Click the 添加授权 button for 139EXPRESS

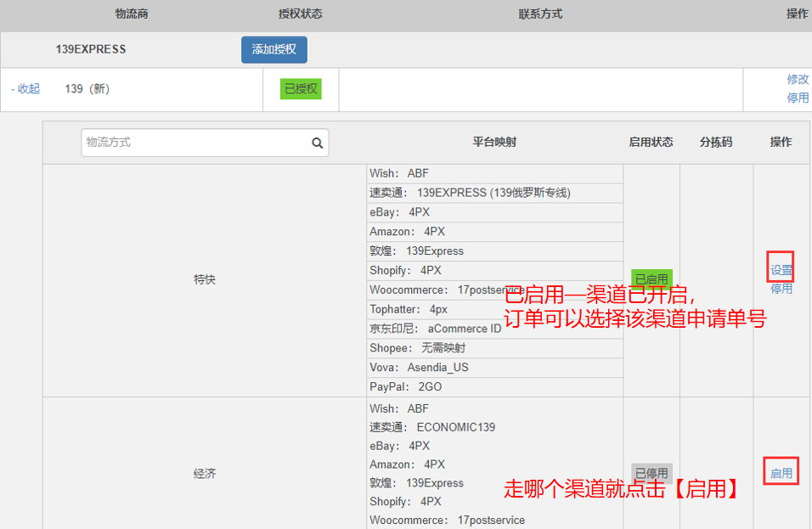coord(274,50)
